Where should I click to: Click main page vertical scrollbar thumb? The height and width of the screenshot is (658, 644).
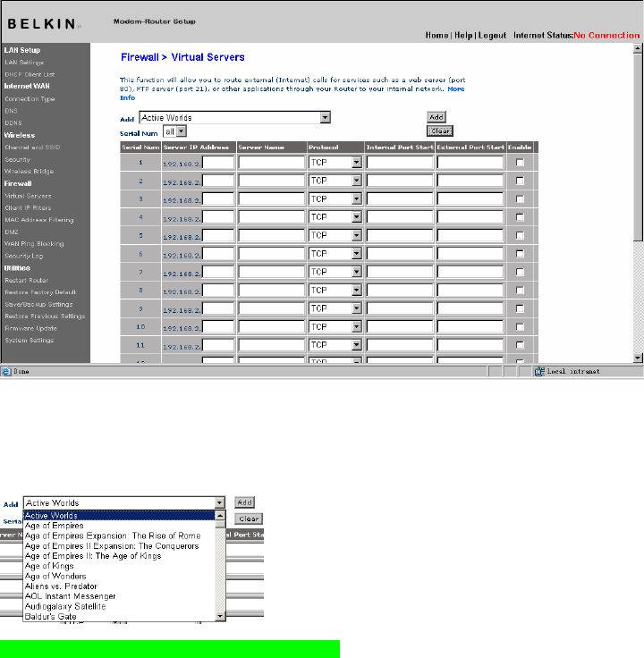[638, 147]
